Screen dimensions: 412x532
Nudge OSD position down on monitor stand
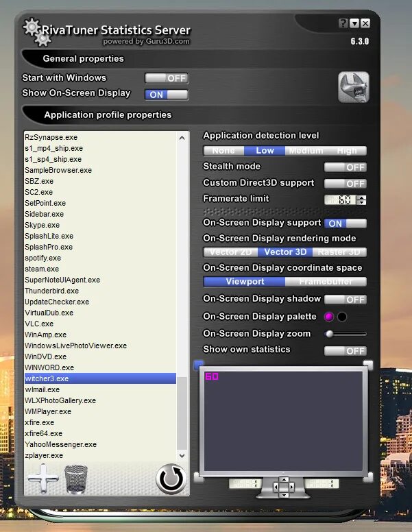(284, 495)
